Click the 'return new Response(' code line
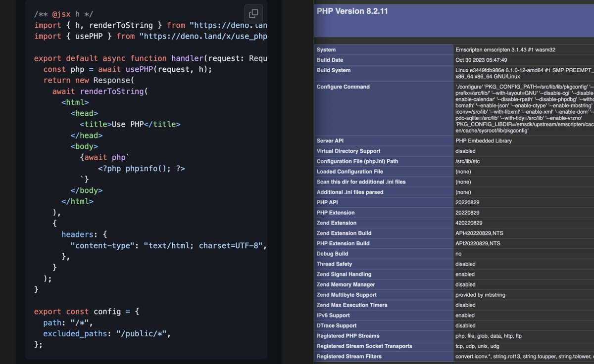Screen dimensions: 594x364 (89, 80)
